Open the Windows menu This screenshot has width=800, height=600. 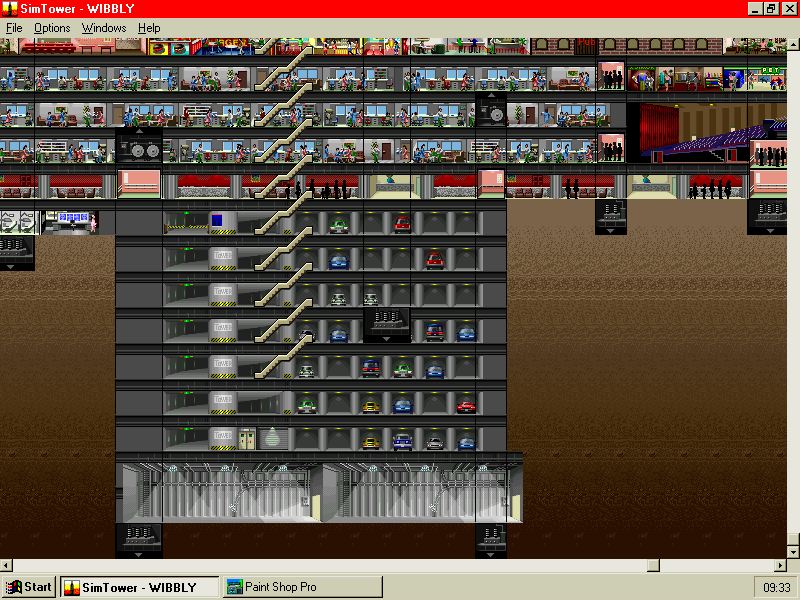(104, 28)
